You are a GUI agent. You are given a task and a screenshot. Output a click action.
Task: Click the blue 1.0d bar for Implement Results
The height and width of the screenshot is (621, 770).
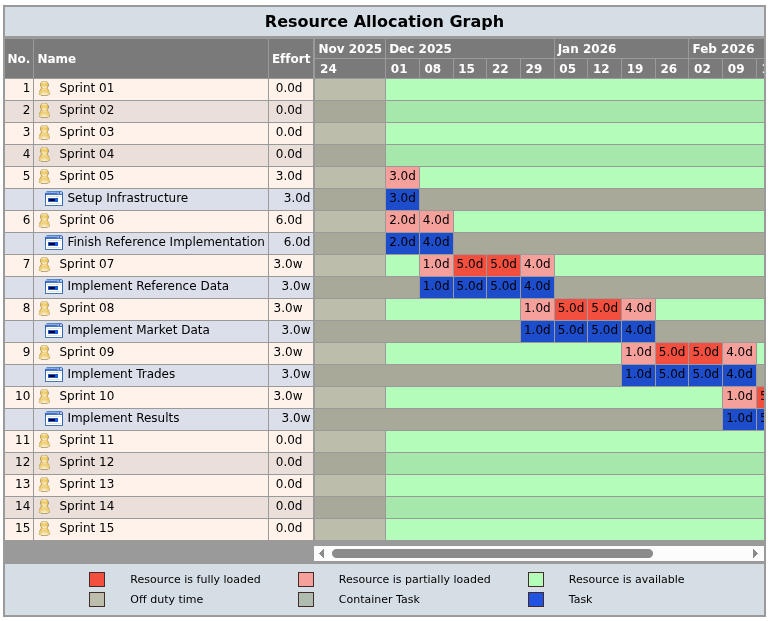click(x=740, y=418)
